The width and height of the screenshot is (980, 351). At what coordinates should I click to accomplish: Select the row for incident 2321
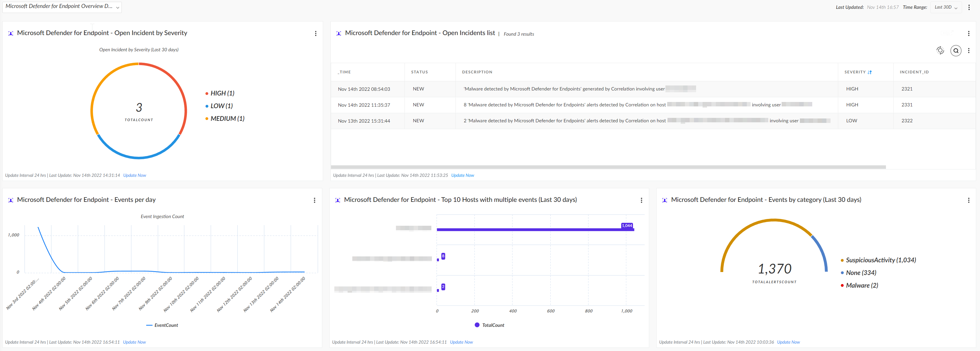click(653, 89)
